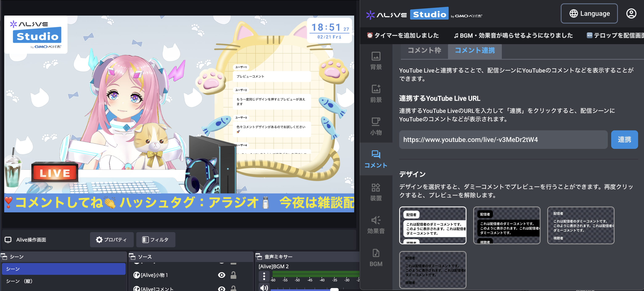Select the transparent white-text design thumbnail

tap(580, 225)
